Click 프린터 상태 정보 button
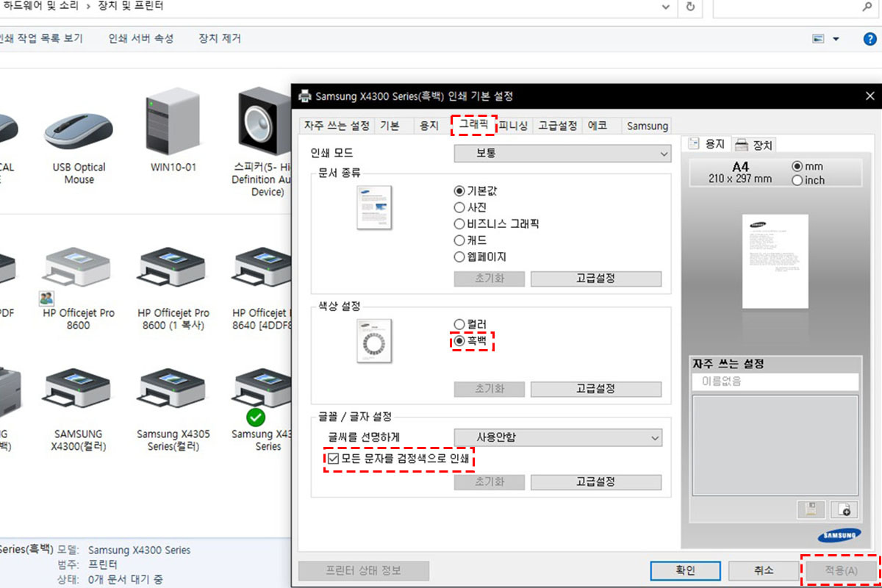 tap(364, 570)
